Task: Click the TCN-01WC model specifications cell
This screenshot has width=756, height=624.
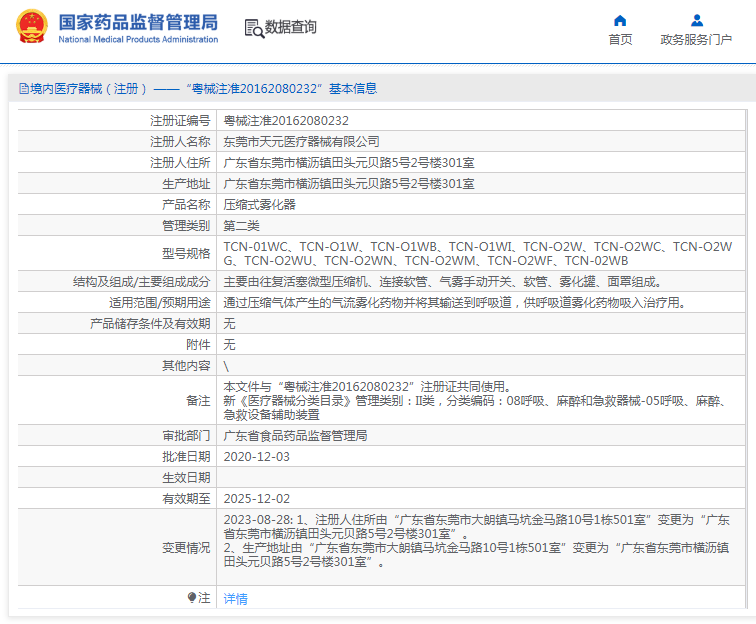Action: point(478,254)
